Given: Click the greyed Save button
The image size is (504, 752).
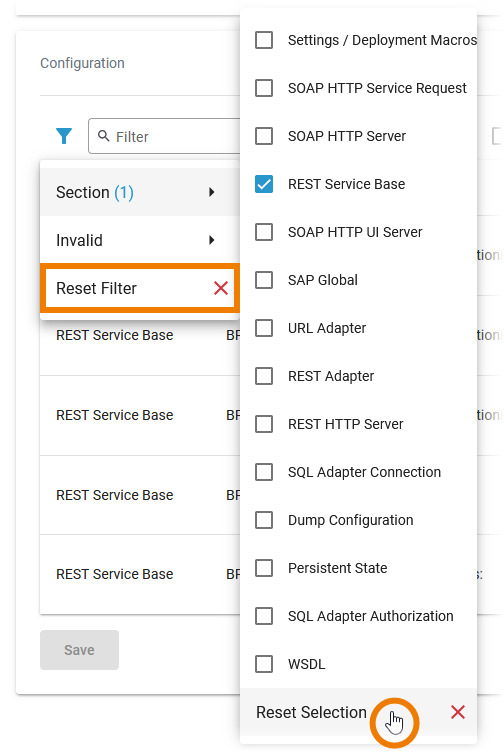Looking at the screenshot, I should (x=80, y=650).
